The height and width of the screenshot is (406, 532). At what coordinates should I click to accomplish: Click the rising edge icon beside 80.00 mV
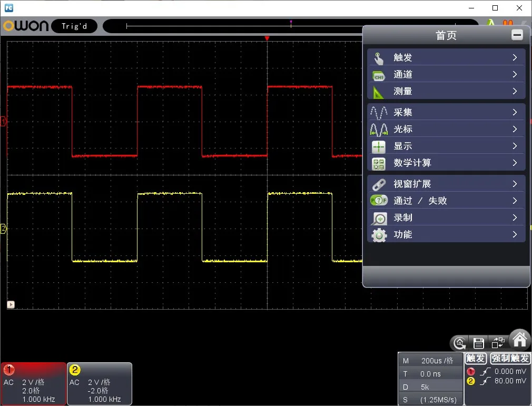[486, 381]
